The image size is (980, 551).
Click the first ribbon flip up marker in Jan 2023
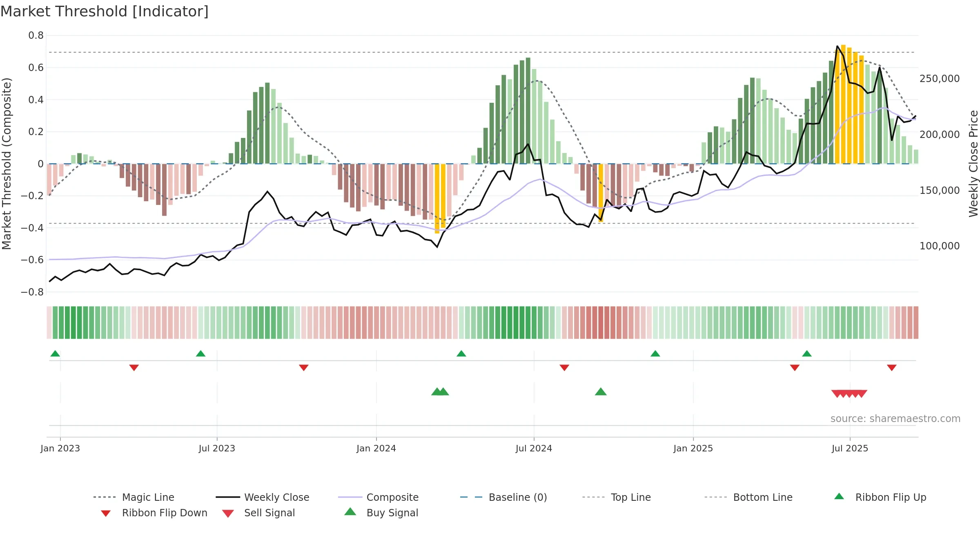coord(55,353)
